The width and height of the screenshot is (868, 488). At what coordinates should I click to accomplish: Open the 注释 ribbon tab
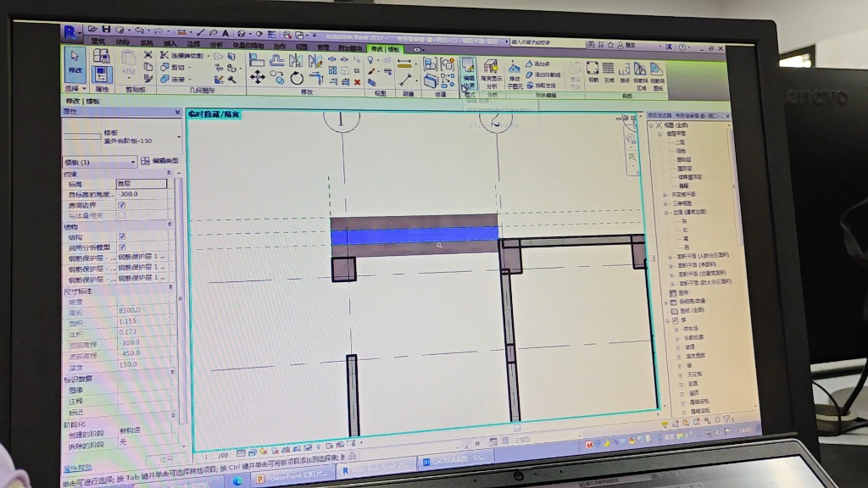coord(193,44)
